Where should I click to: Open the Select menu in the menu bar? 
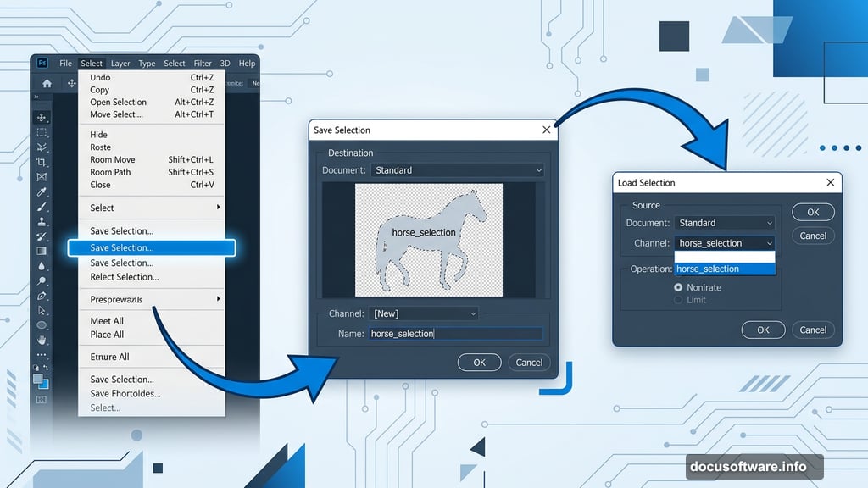click(91, 63)
